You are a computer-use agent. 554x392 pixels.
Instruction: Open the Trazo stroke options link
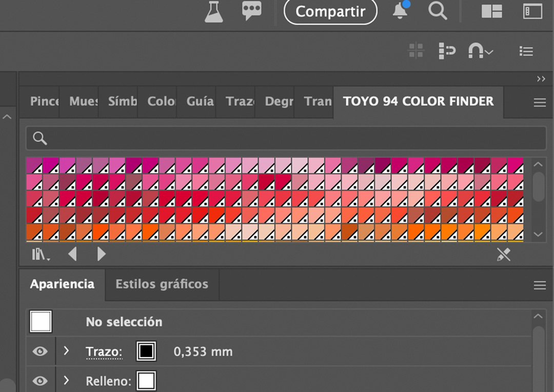click(x=104, y=352)
